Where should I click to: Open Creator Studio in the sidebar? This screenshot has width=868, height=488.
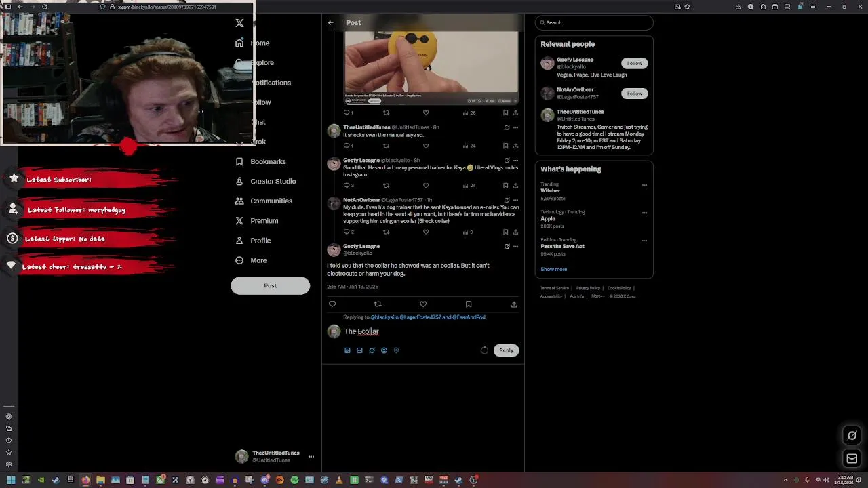click(265, 181)
